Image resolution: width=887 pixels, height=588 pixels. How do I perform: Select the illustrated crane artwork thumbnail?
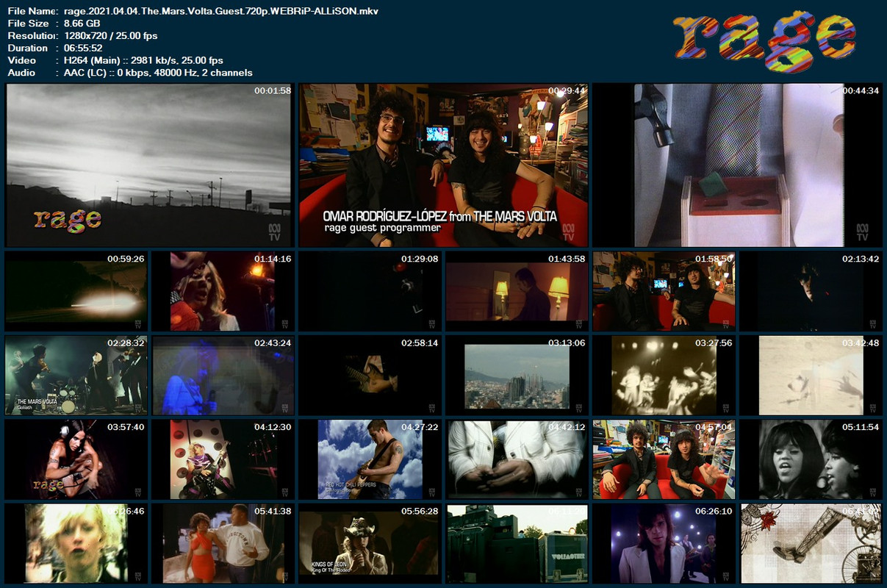point(811,543)
